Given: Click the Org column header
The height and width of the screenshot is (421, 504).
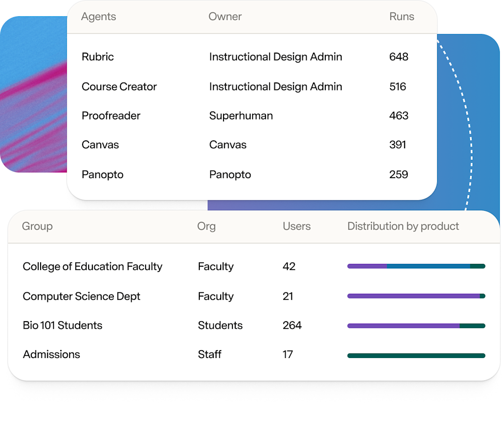Looking at the screenshot, I should click(206, 227).
